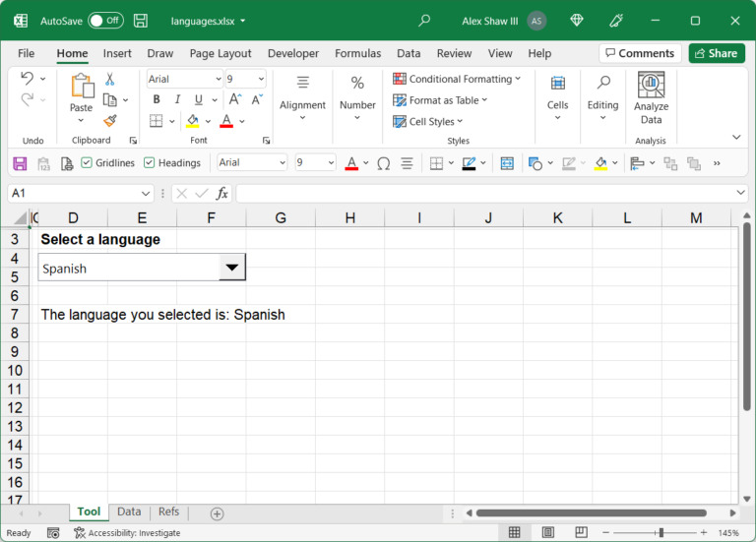Open the File menu
756x542 pixels.
click(x=26, y=53)
